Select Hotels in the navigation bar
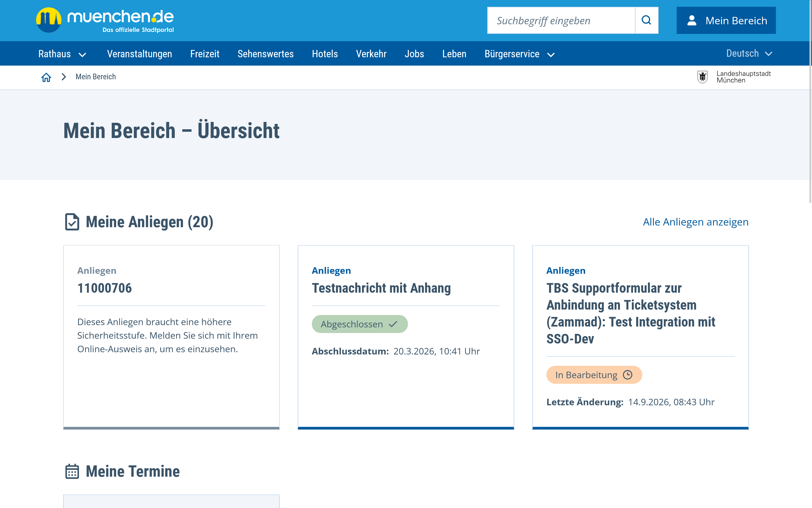Viewport: 812px width, 508px height. [325, 54]
